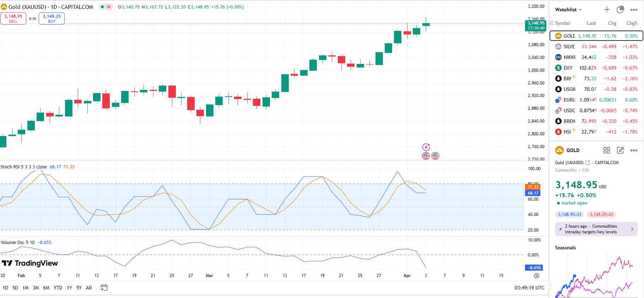Open the Watchlist three-dot more menu
Image resolution: width=644 pixels, height=298 pixels.
pos(634,10)
